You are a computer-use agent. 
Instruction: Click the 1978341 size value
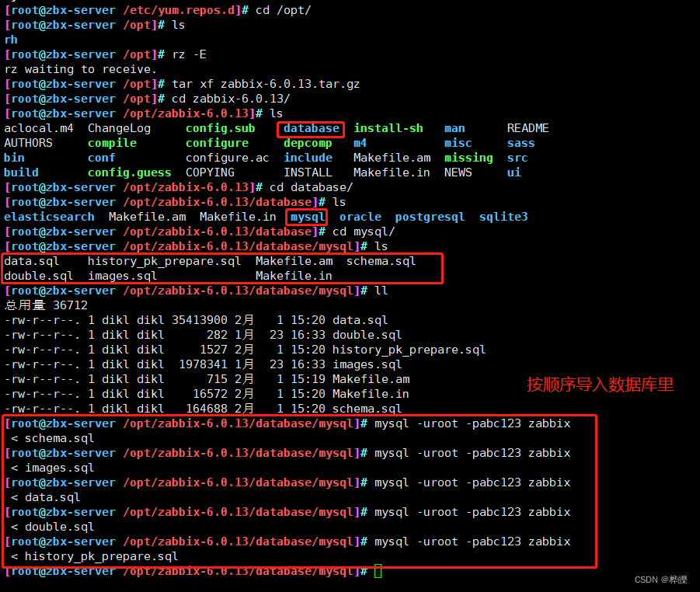tap(203, 364)
